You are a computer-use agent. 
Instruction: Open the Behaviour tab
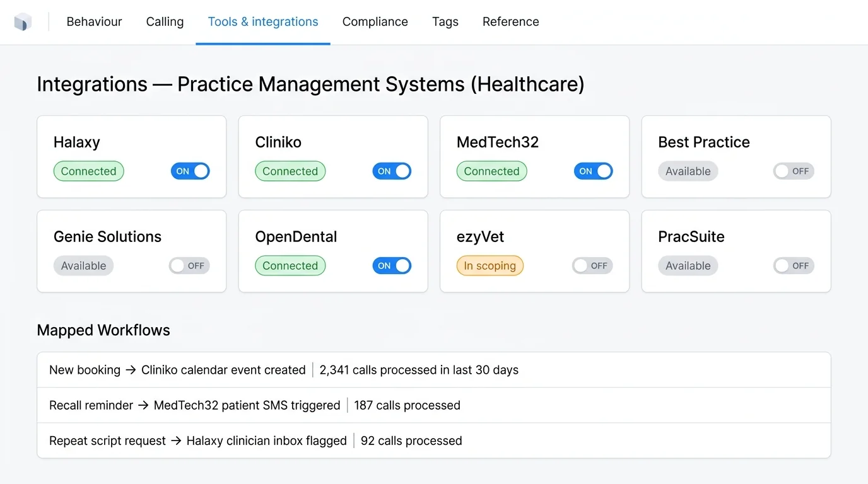pyautogui.click(x=94, y=21)
